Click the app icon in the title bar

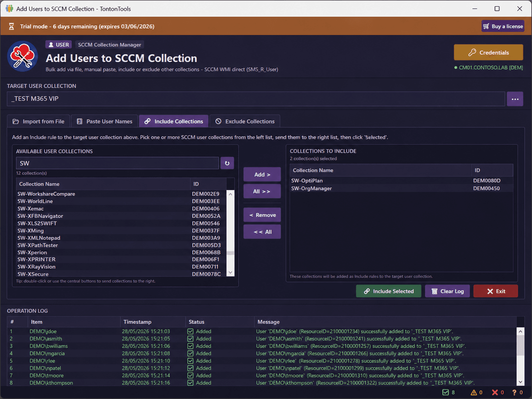(x=9, y=8)
